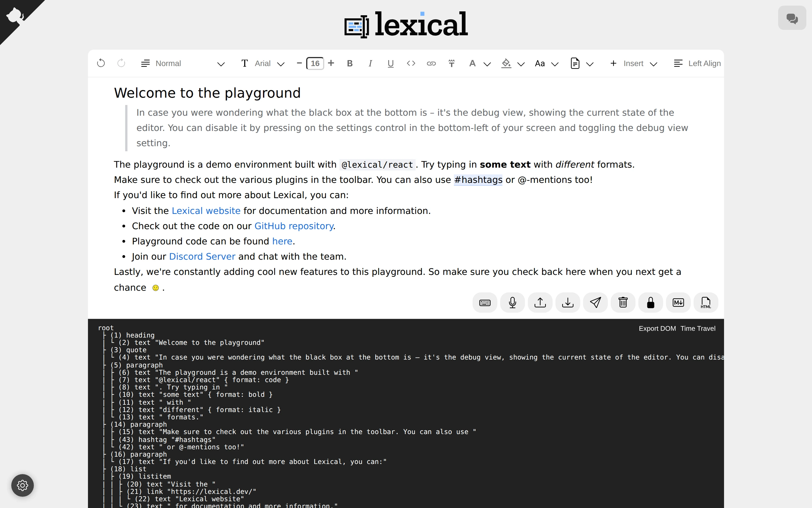Click the font size 16 input field
This screenshot has width=812, height=508.
[315, 63]
